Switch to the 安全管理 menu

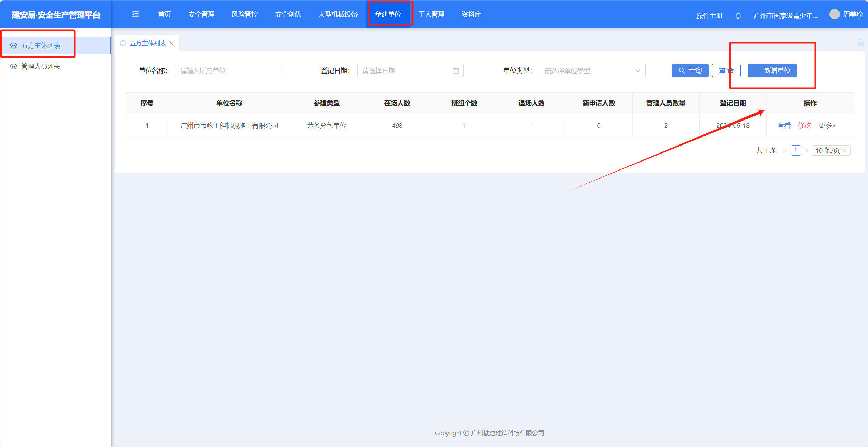[x=201, y=14]
